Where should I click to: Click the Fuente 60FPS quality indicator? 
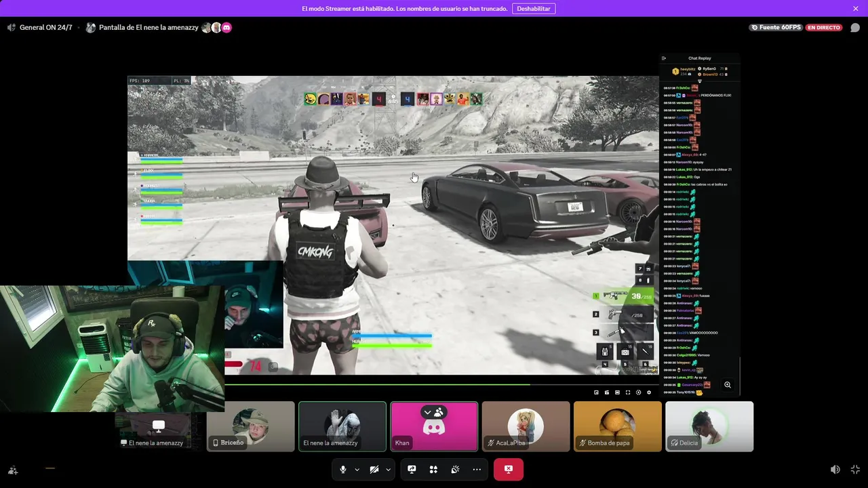click(776, 28)
